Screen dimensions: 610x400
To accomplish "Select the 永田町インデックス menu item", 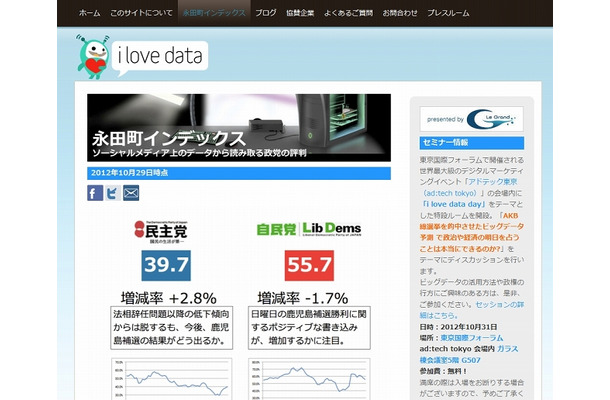I will point(214,13).
